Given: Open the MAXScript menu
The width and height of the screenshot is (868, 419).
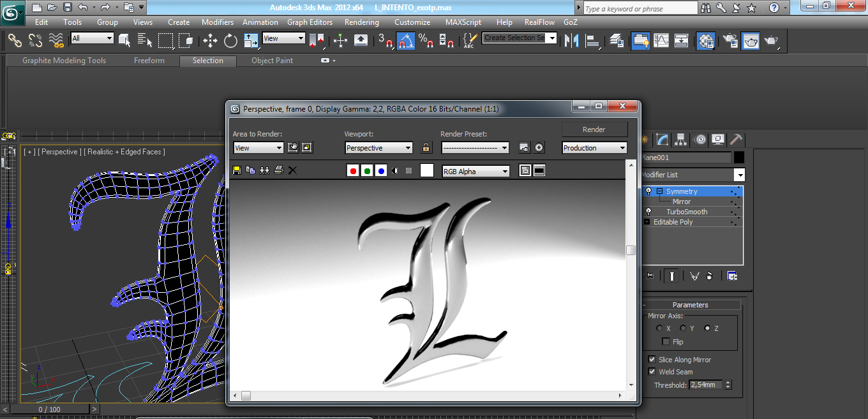Looking at the screenshot, I should (x=463, y=22).
